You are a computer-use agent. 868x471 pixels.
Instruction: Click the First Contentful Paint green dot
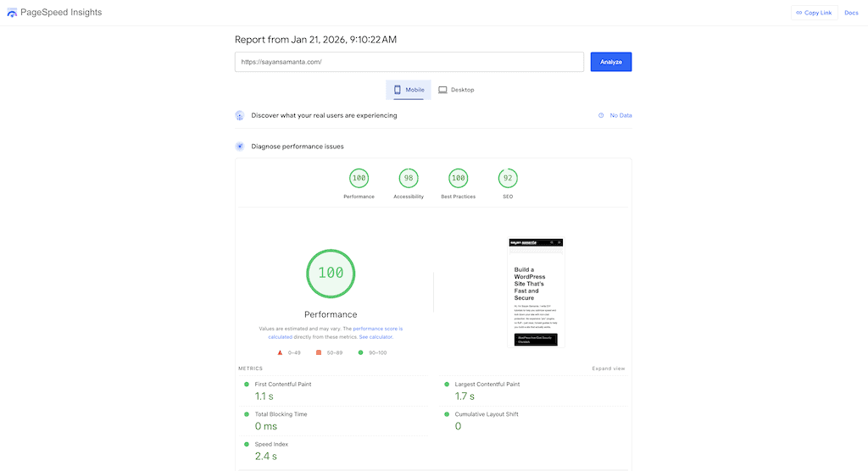pyautogui.click(x=247, y=384)
